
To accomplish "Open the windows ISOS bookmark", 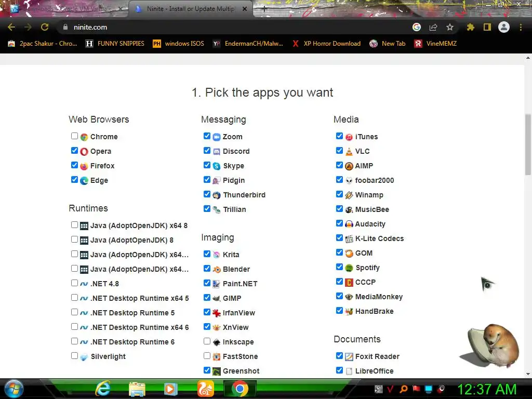I will pos(179,44).
